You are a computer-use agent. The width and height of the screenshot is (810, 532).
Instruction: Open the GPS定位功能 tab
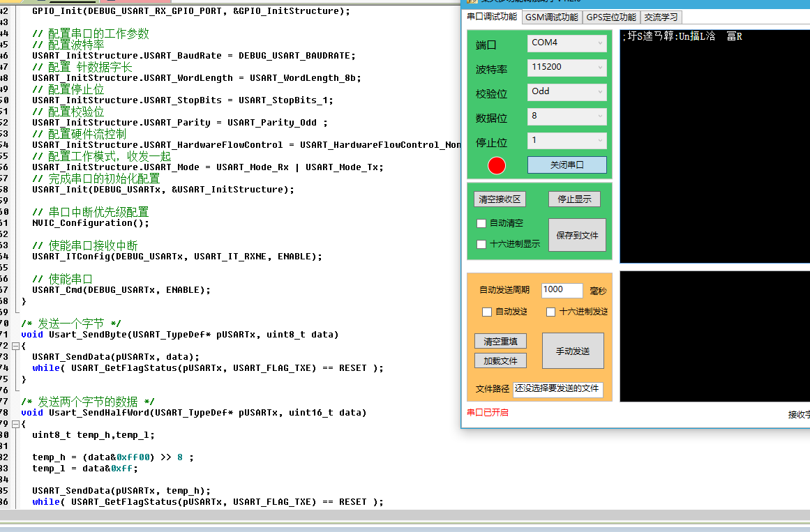point(610,17)
